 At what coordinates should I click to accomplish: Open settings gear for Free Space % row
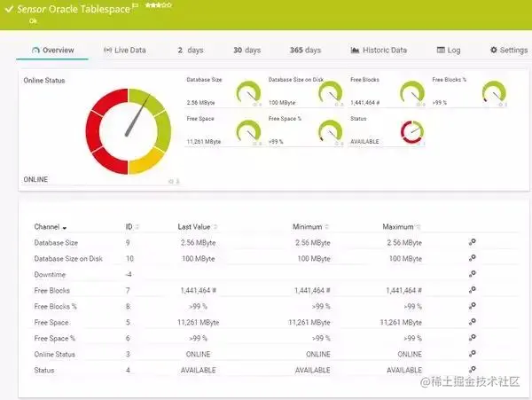pos(472,337)
